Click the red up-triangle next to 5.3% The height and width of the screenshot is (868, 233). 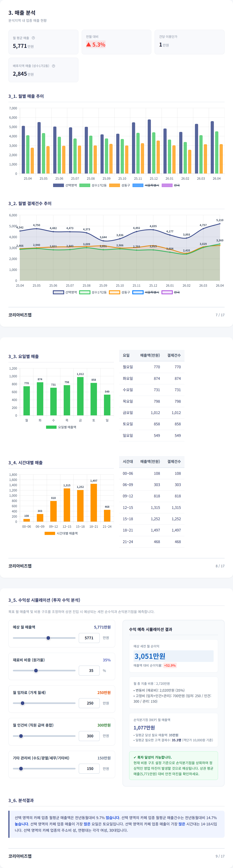(88, 44)
